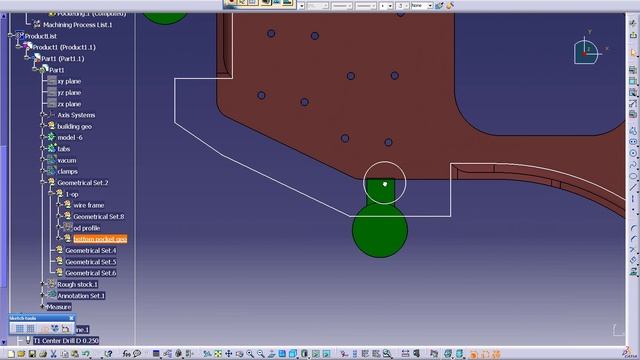Click the Copy icon
640x360 pixels.
(64, 354)
